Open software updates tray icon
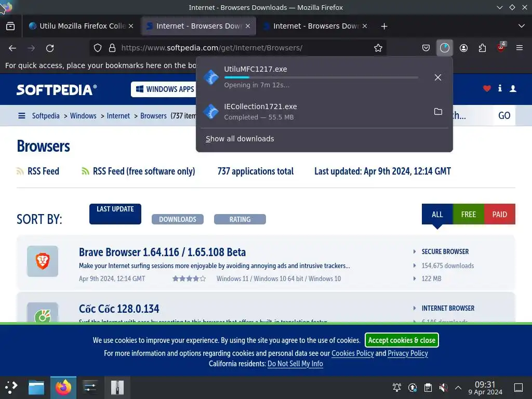The height and width of the screenshot is (399, 532). [x=412, y=388]
